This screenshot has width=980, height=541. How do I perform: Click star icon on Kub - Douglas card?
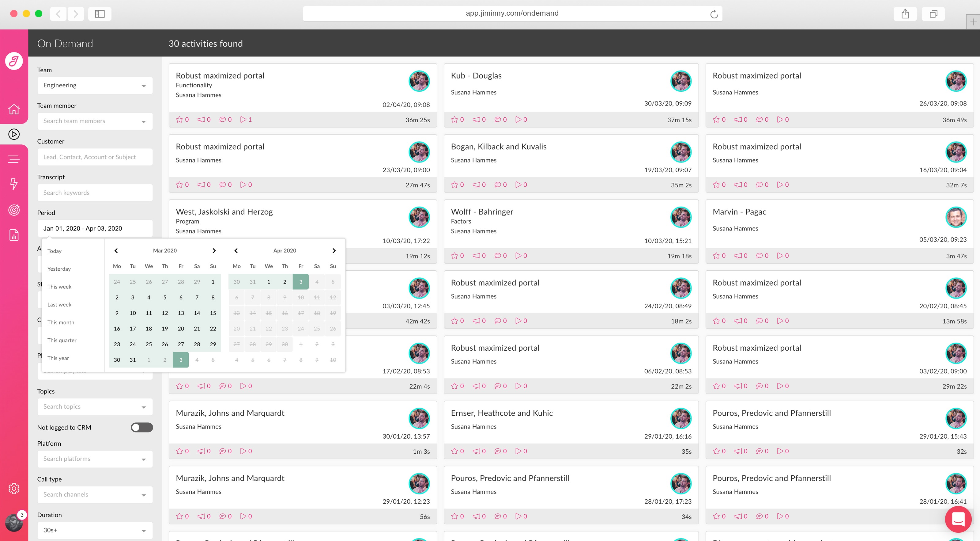pyautogui.click(x=454, y=120)
